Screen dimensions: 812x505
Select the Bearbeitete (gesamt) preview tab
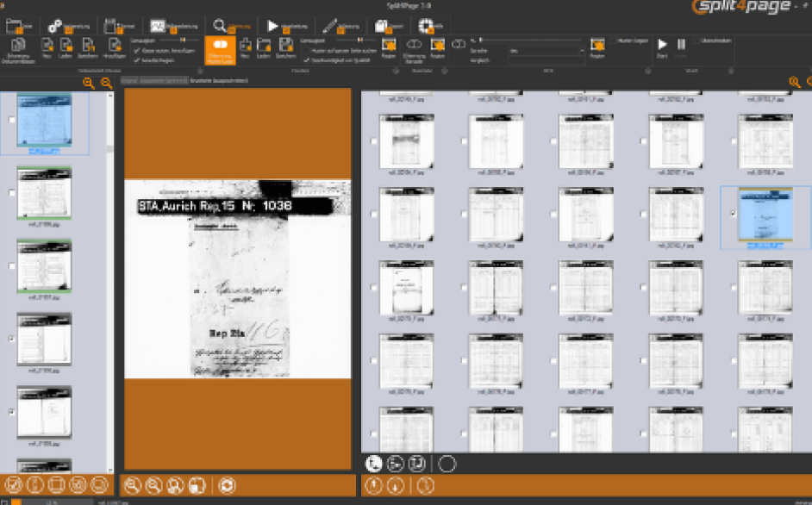tap(163, 80)
